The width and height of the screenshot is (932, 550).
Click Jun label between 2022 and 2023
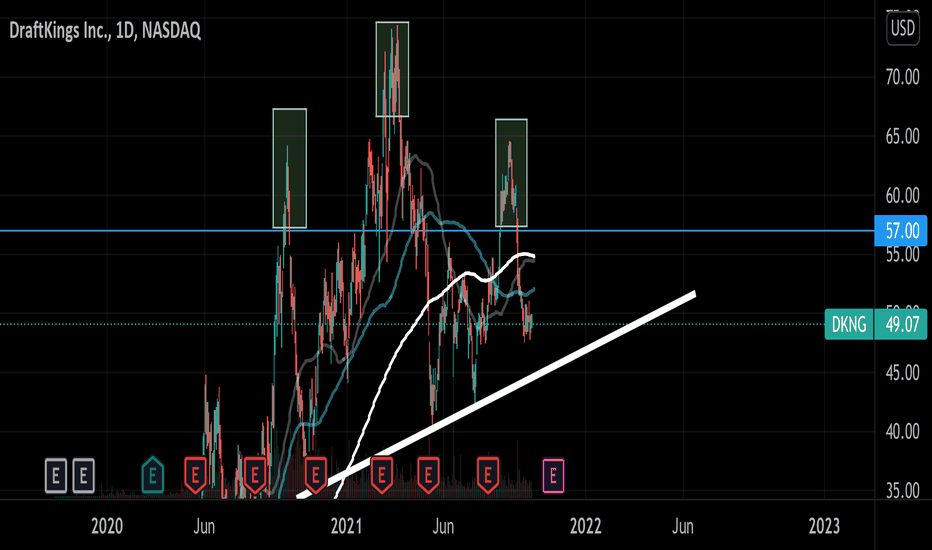[682, 526]
